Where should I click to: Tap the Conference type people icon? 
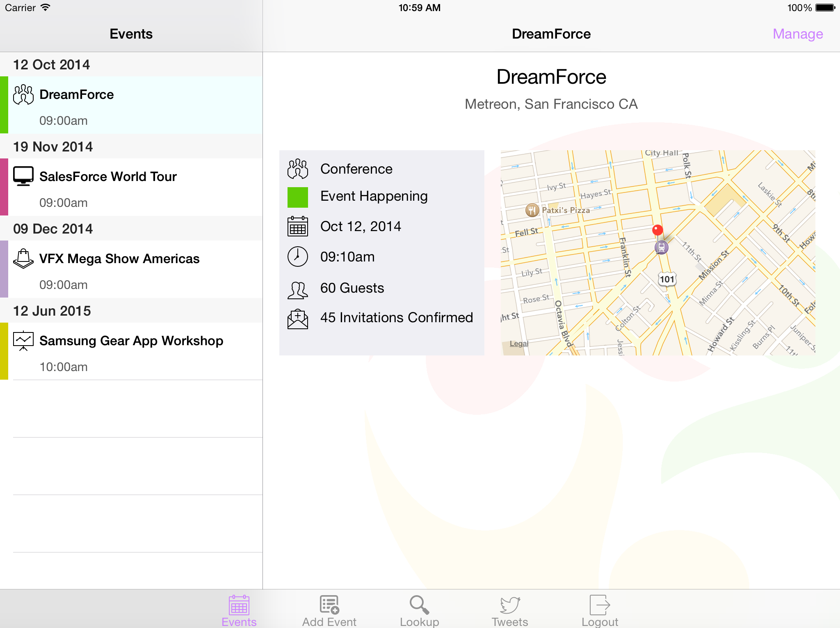pos(297,169)
